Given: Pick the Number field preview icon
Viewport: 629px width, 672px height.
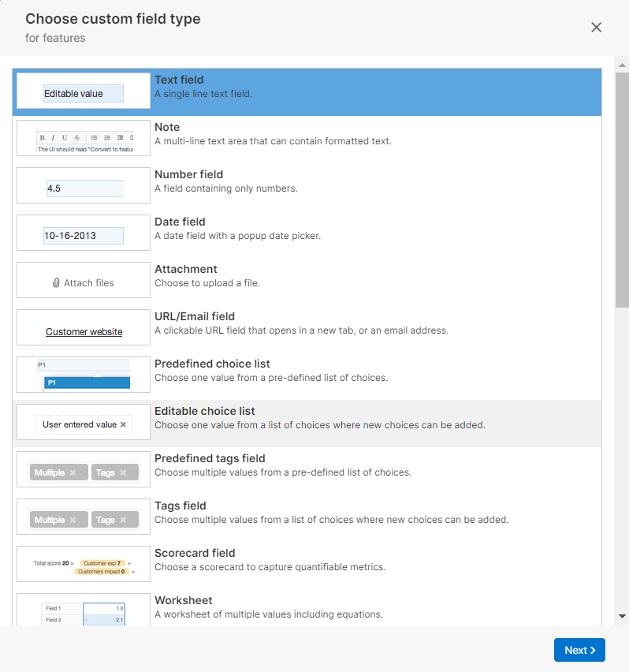Looking at the screenshot, I should [84, 186].
